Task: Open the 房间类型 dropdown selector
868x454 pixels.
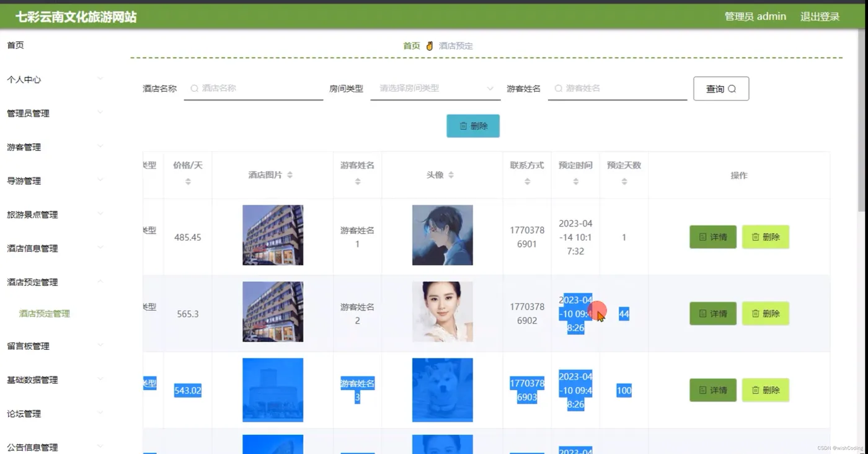Action: [x=435, y=89]
